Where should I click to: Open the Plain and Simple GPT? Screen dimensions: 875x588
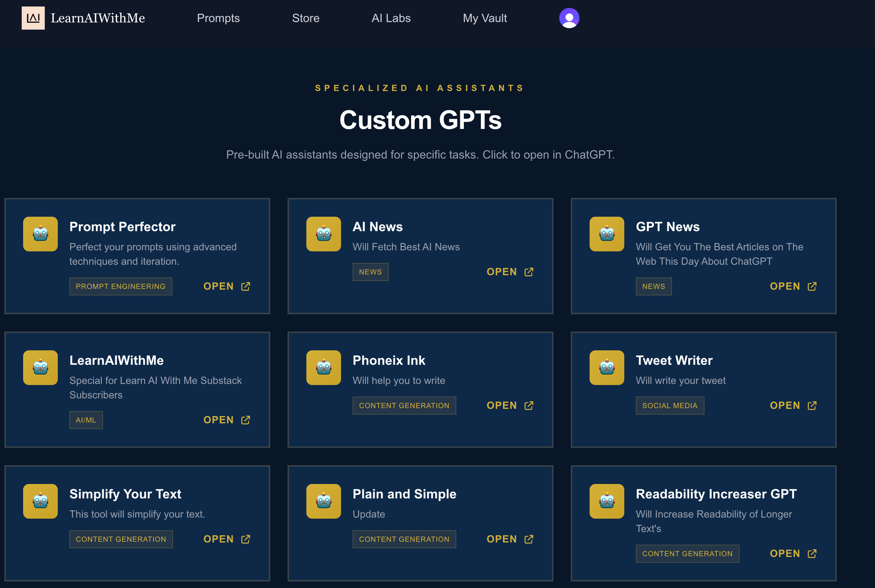(510, 539)
